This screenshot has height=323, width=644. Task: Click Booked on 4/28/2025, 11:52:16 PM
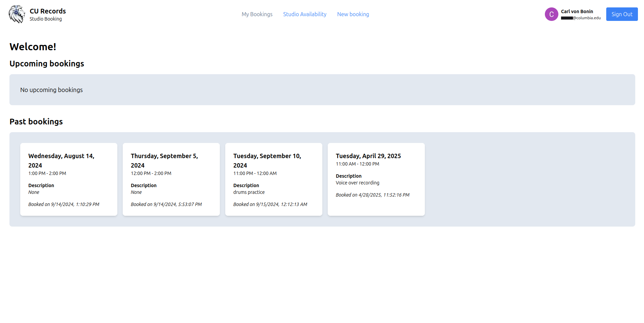pos(373,195)
